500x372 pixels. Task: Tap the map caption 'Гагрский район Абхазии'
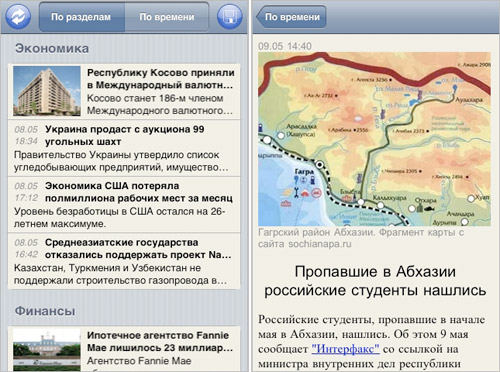click(361, 238)
